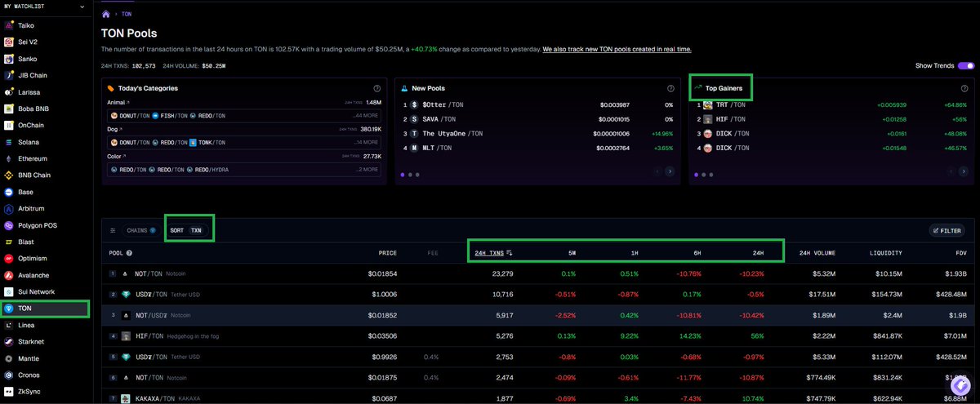This screenshot has height=404, width=980.
Task: Open the CHAINS filter dropdown
Action: click(140, 230)
